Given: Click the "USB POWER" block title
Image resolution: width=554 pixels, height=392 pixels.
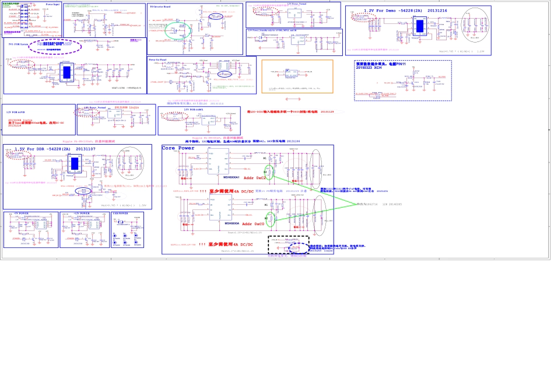Looking at the screenshot, I should [121, 213].
